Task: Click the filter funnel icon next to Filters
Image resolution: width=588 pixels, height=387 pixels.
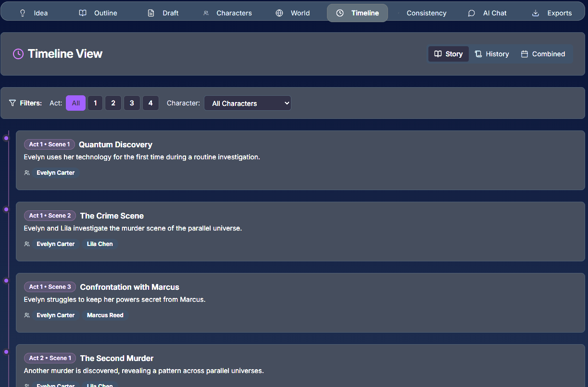Action: coord(12,103)
